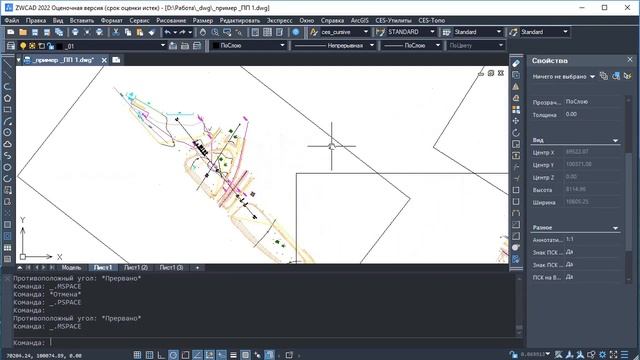This screenshot has width=640, height=360.
Task: Click the PICKADD toggle icon in Свойства panel
Action: point(604,76)
